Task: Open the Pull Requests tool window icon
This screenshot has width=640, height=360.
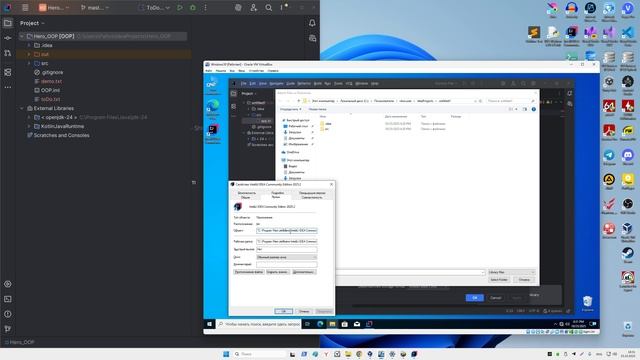Action: coord(8,53)
